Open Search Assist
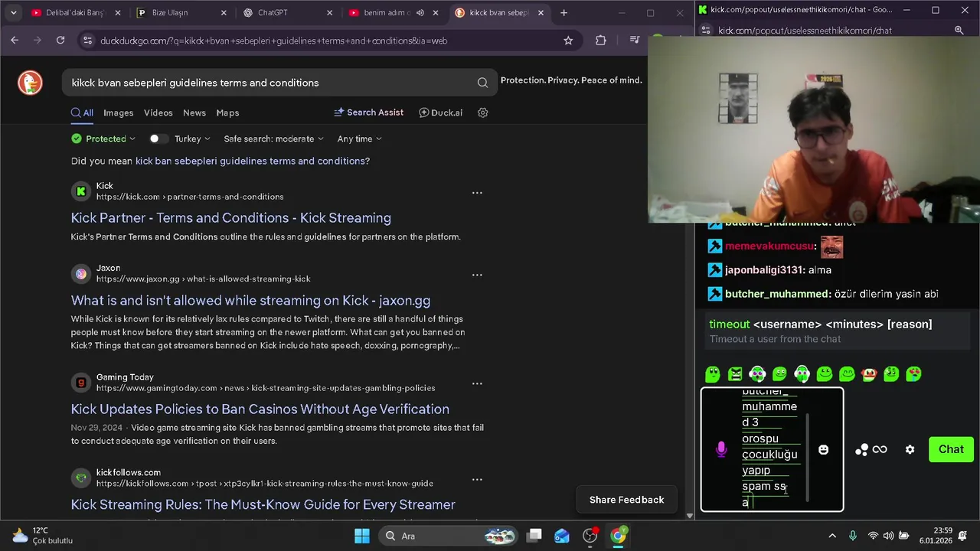The image size is (980, 551). (x=369, y=112)
